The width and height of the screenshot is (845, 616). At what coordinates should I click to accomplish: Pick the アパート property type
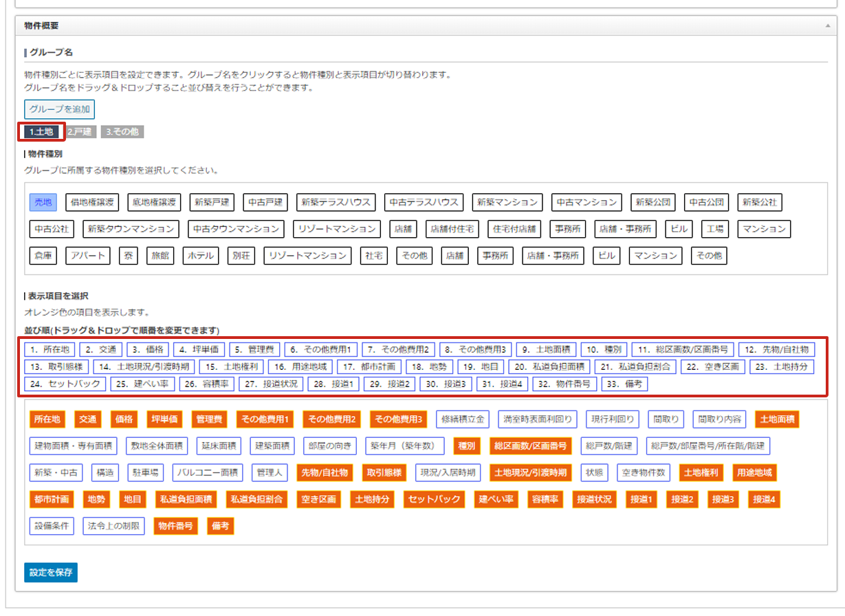pyautogui.click(x=87, y=256)
